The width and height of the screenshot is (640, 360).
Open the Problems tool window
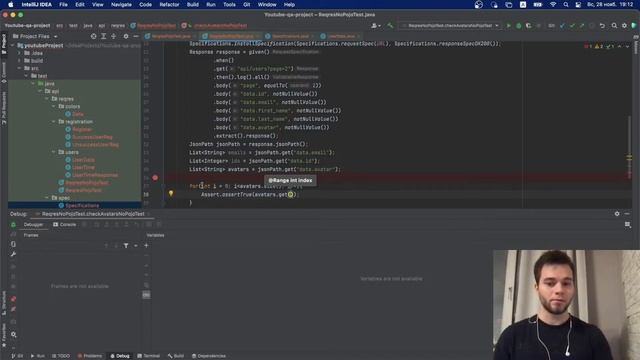pos(90,356)
